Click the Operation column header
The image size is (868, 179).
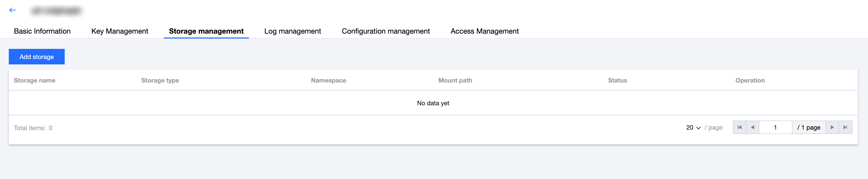point(750,80)
